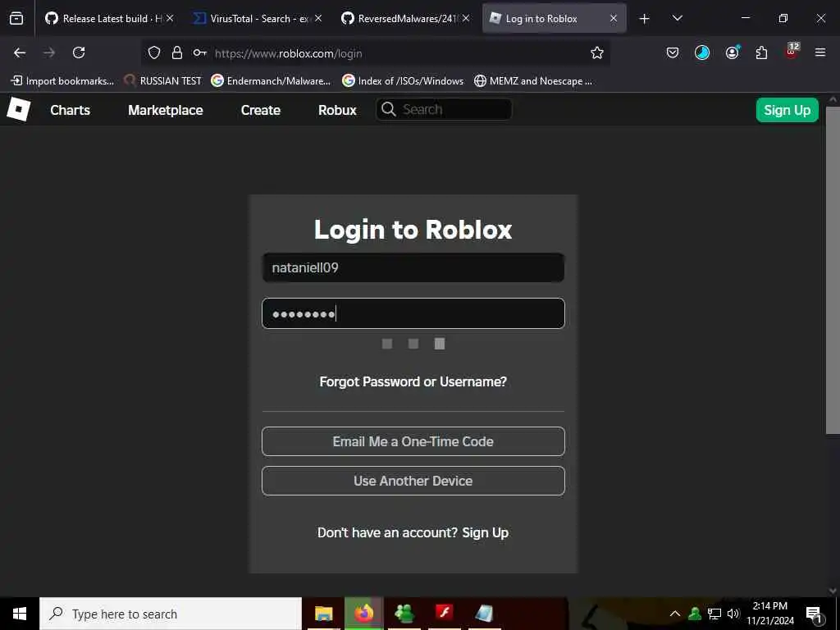Click the green user tray icon

[695, 614]
